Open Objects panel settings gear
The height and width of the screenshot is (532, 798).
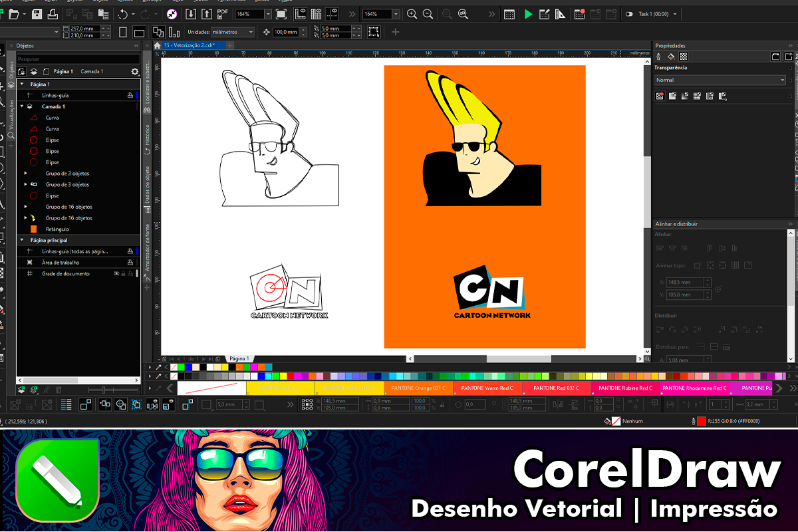tap(136, 71)
